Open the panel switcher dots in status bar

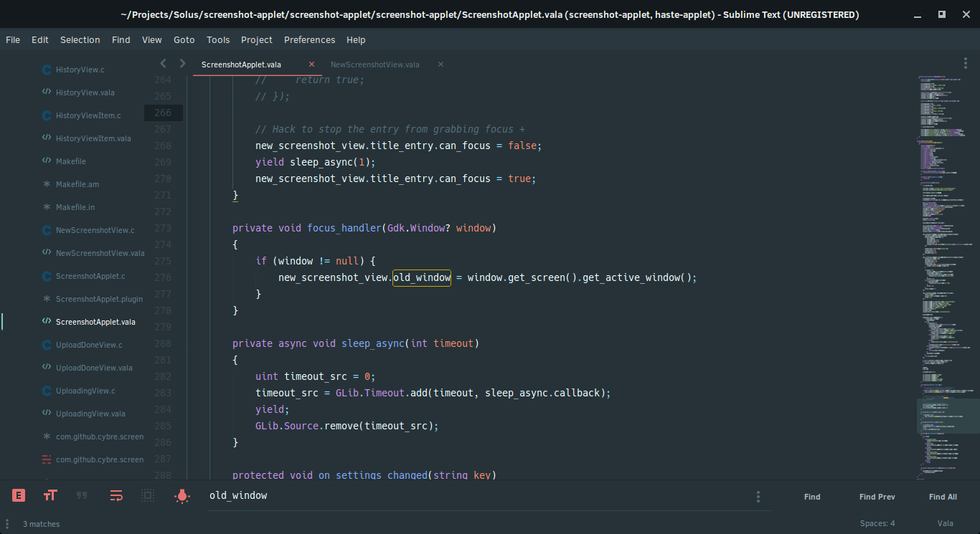click(9, 524)
